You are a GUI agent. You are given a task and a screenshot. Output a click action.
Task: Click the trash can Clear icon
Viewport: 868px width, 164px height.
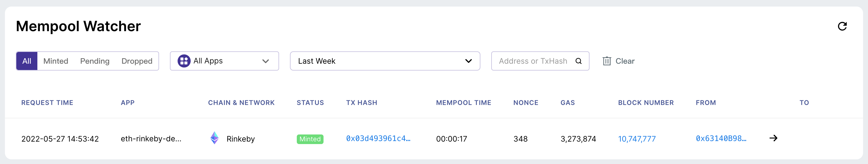(x=606, y=61)
